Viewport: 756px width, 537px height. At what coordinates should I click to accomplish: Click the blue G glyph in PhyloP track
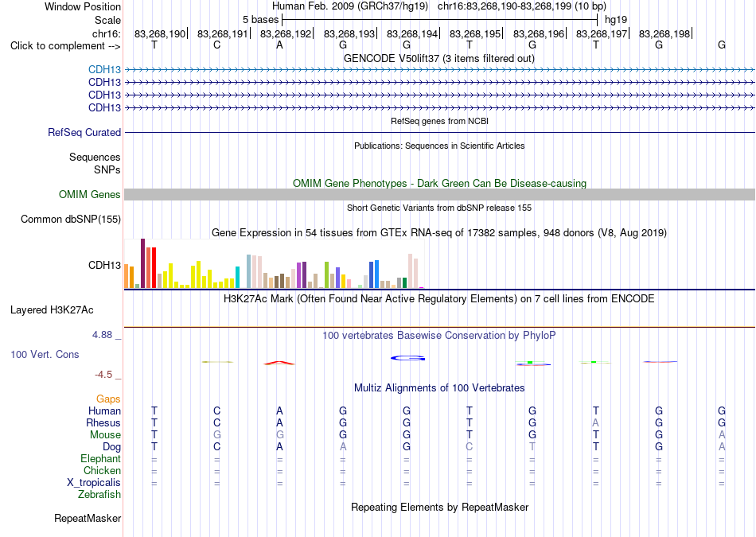408,358
